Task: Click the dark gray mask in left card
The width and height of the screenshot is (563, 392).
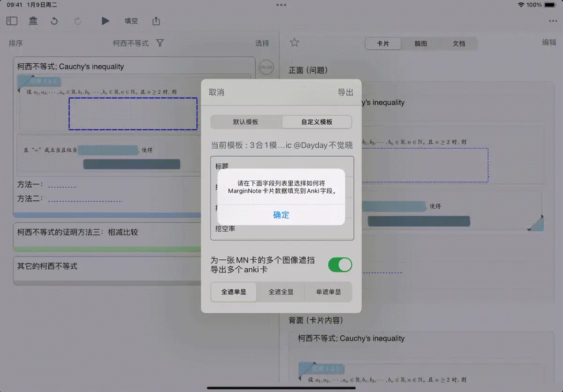Action: click(x=132, y=164)
